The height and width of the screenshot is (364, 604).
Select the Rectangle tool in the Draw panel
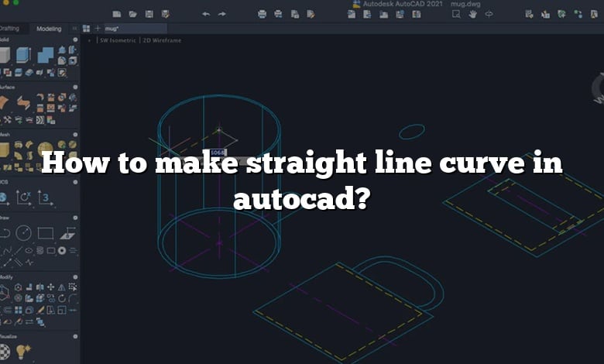(x=46, y=232)
